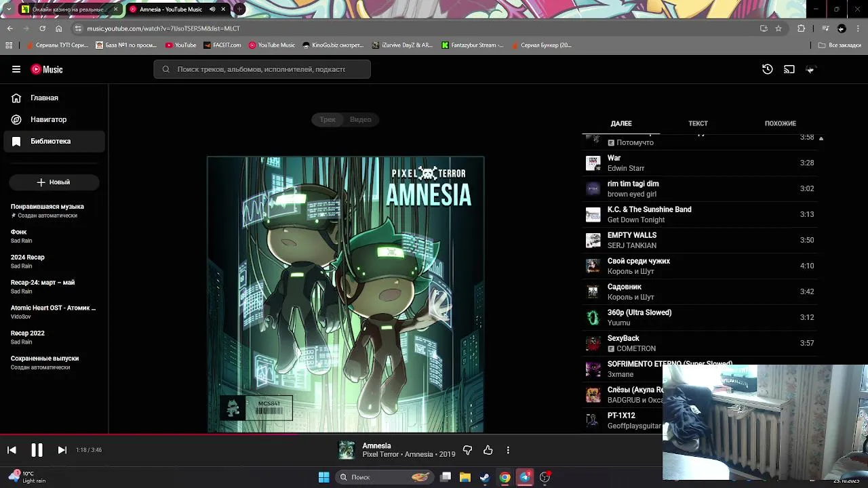Open the Все закладки bookmarks folder
Image resolution: width=868 pixels, height=488 pixels.
[x=840, y=45]
